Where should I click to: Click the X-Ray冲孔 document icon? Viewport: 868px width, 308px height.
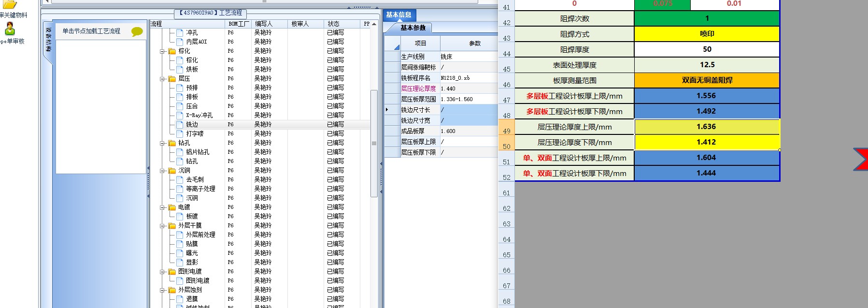coord(180,115)
